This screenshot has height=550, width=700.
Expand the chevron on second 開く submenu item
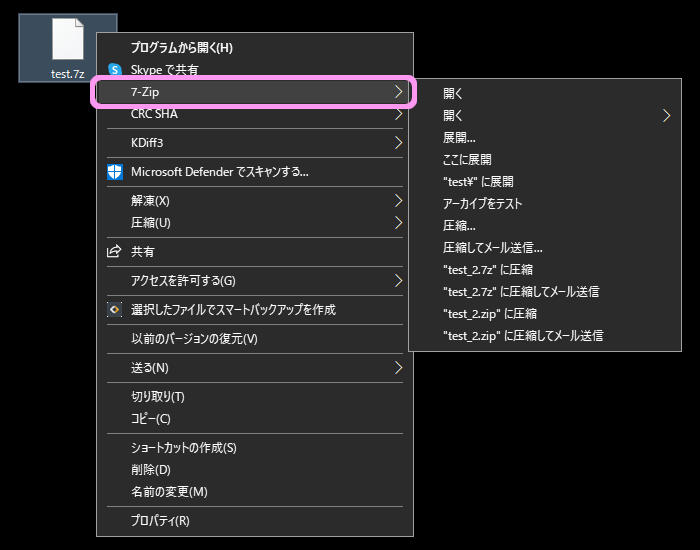666,116
